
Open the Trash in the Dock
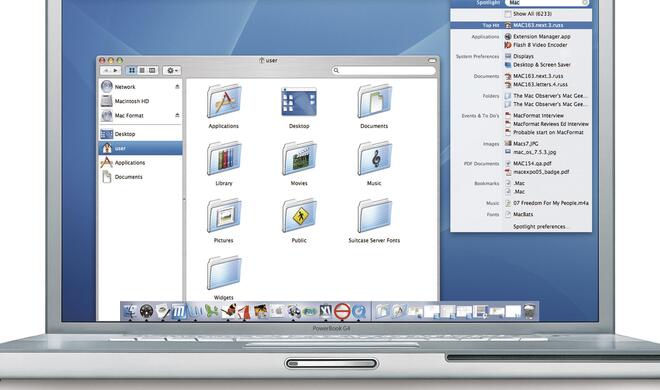pos(529,311)
